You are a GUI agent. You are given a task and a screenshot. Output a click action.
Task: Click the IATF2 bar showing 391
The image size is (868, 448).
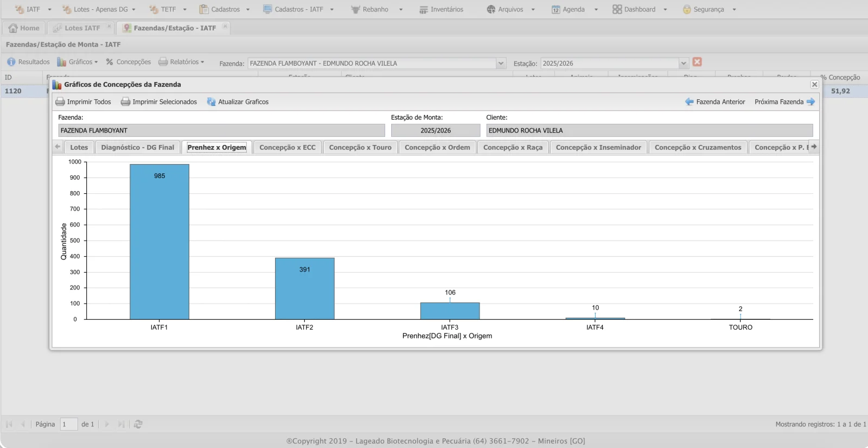tap(305, 288)
